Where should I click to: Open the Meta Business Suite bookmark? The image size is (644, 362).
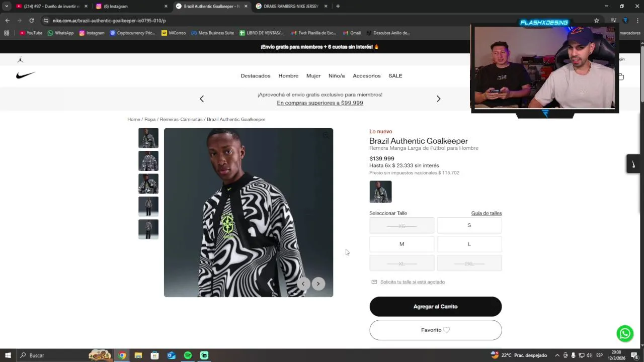(x=212, y=33)
